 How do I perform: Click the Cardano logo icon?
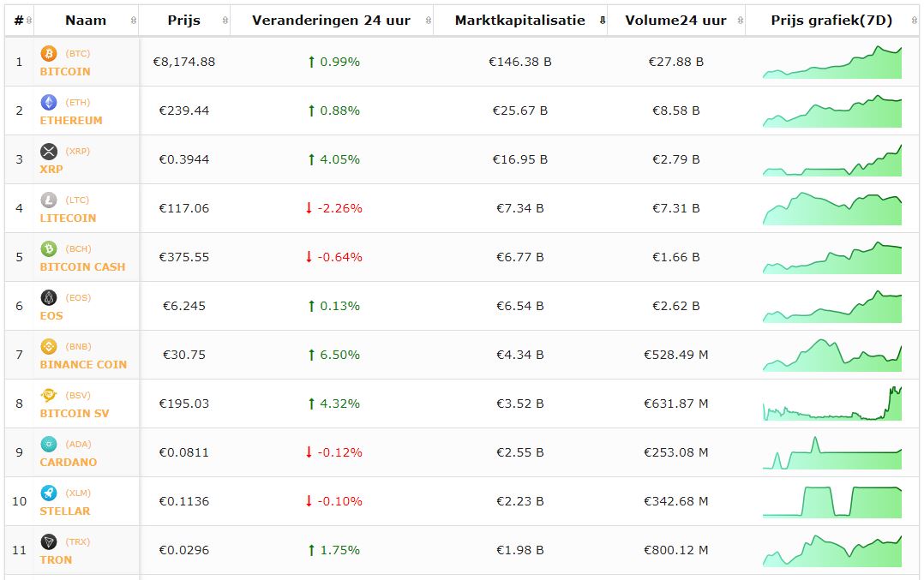pyautogui.click(x=49, y=444)
